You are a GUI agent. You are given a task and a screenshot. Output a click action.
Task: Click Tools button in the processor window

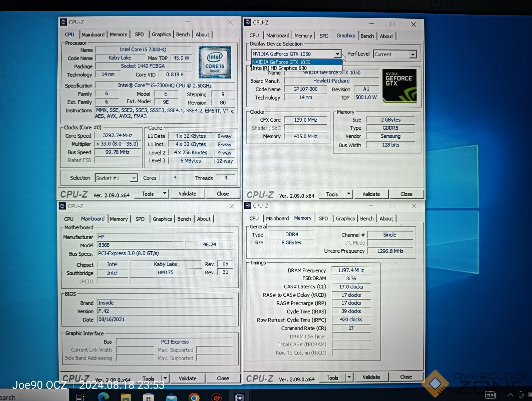pos(148,193)
